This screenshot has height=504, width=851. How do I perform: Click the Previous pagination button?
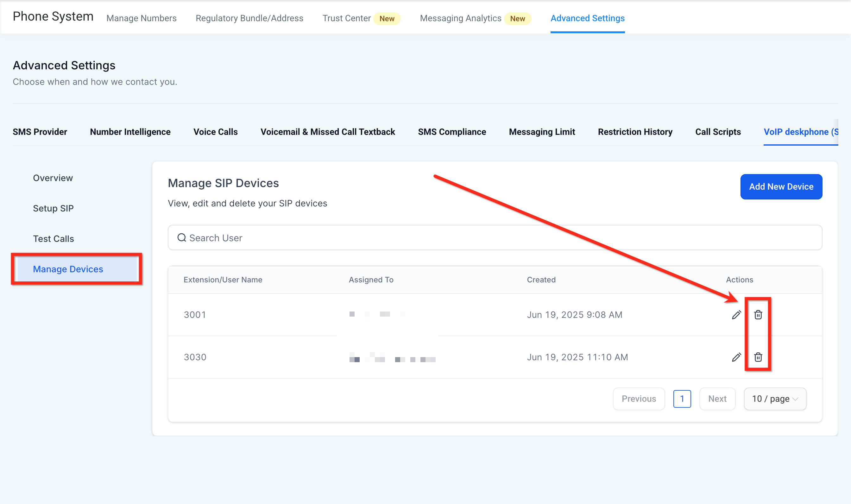(639, 399)
